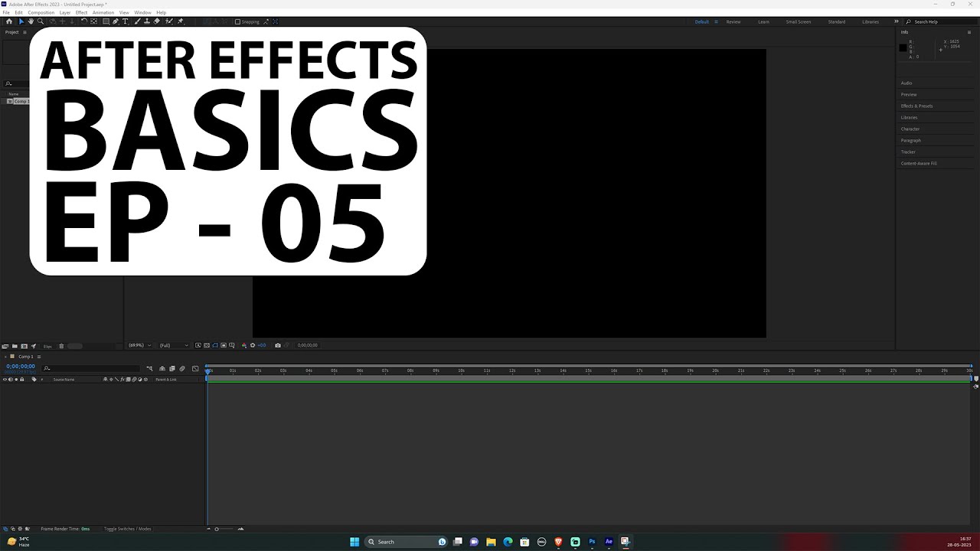
Task: Click the Shy layers icon in timeline
Action: click(x=162, y=369)
